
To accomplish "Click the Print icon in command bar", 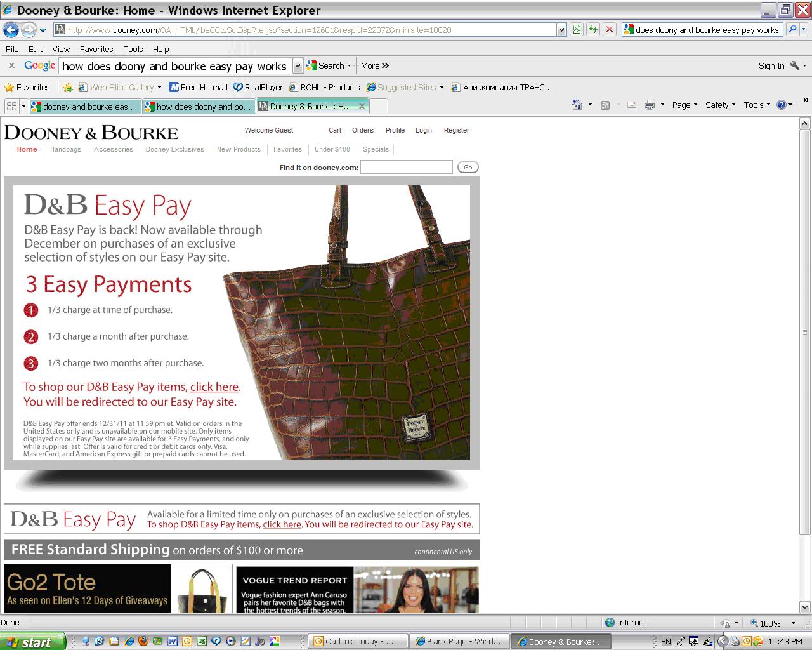I will click(x=649, y=105).
